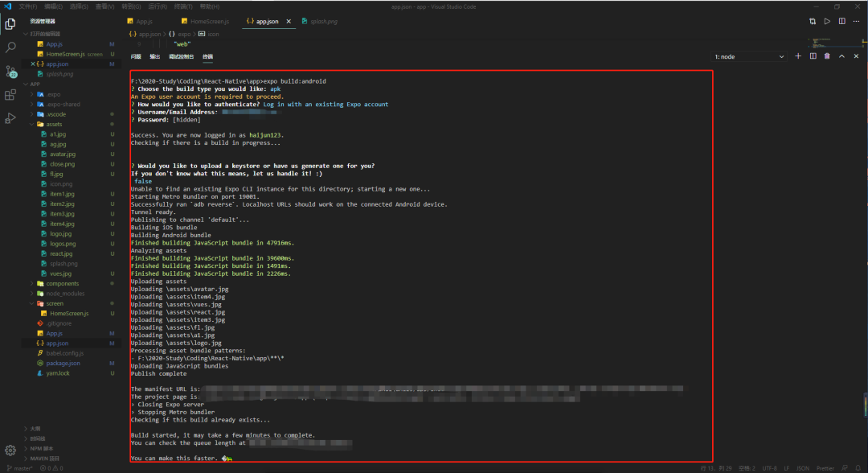Screen dimensions: 868x473
Task: Select the 输出 panel tab
Action: (155, 57)
